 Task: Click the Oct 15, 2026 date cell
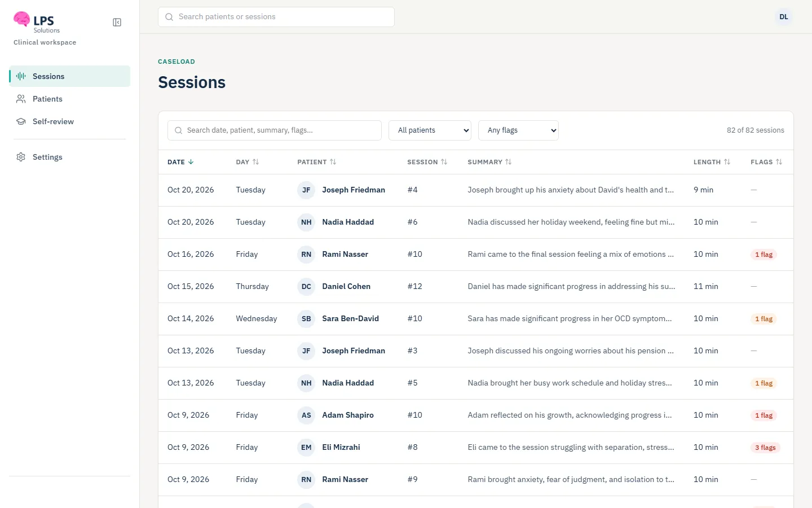click(x=191, y=287)
